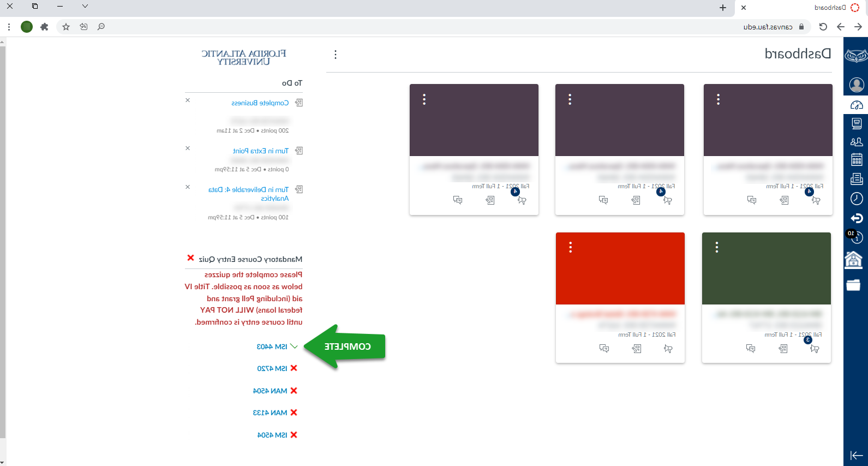Open assignments icon on the green course card
Screen dimensions: 868x466
pyautogui.click(x=783, y=349)
